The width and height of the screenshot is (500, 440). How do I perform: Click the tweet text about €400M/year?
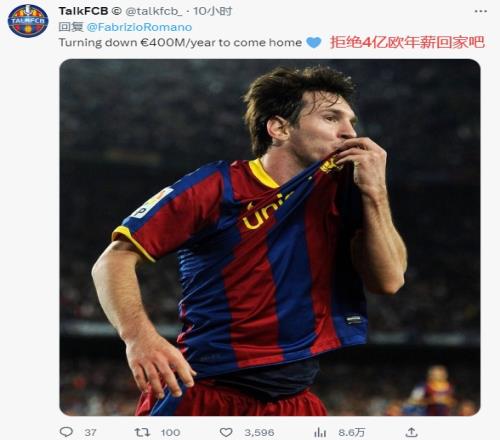click(180, 43)
